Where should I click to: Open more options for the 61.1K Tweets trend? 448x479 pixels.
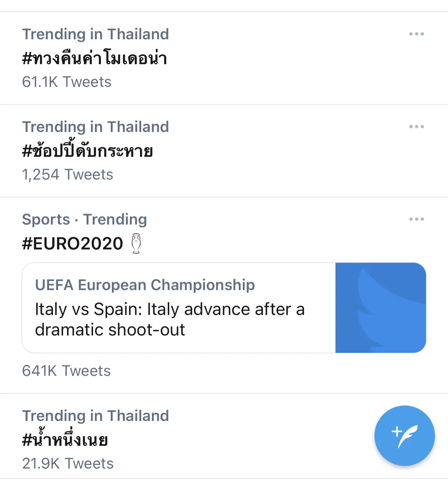pyautogui.click(x=416, y=34)
